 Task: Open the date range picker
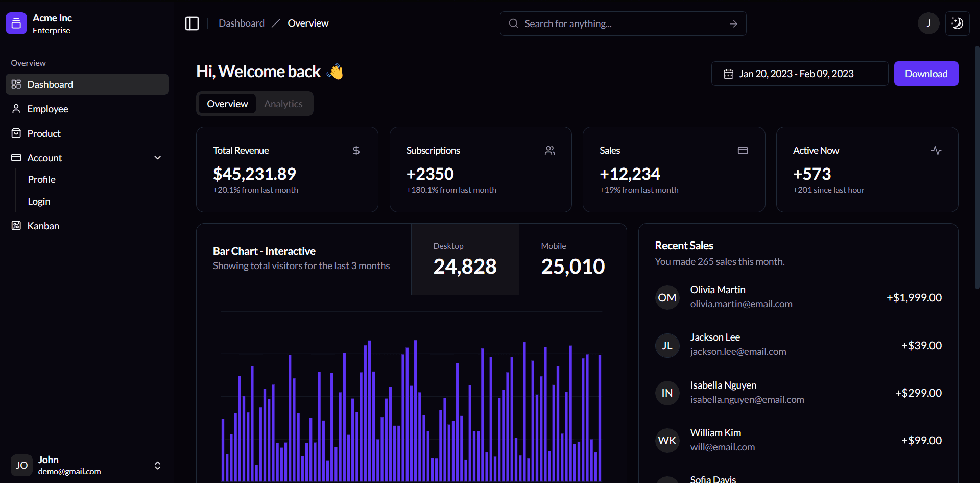799,74
